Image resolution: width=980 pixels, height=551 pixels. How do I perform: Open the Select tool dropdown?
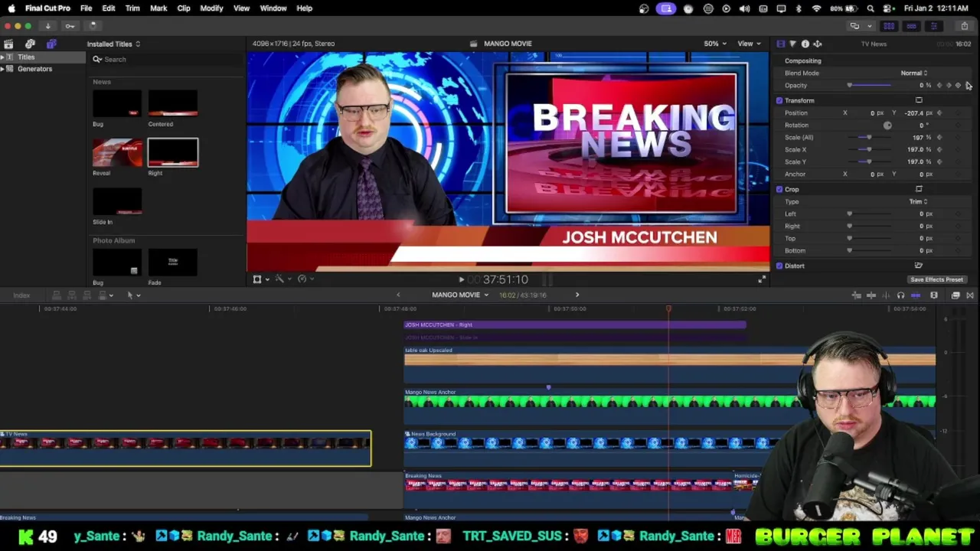[132, 295]
